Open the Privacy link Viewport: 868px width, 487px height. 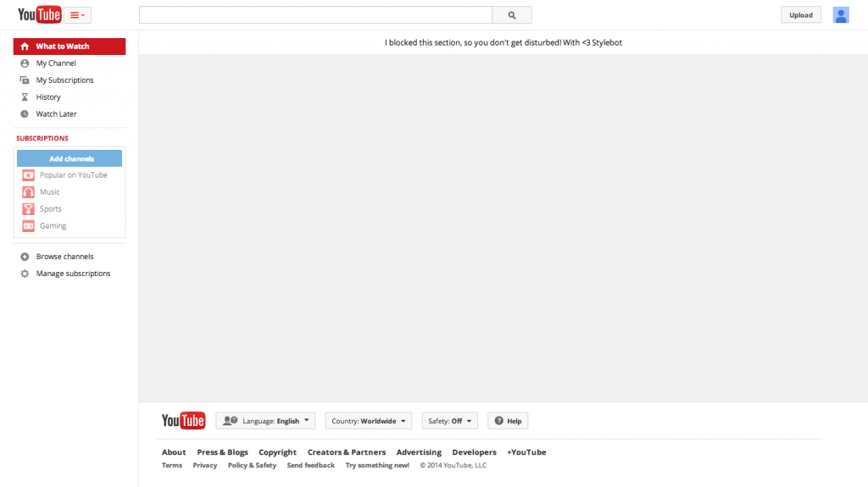205,466
